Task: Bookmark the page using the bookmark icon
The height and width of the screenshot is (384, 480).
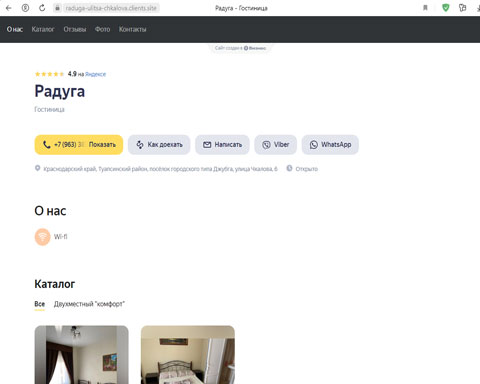Action: (425, 8)
